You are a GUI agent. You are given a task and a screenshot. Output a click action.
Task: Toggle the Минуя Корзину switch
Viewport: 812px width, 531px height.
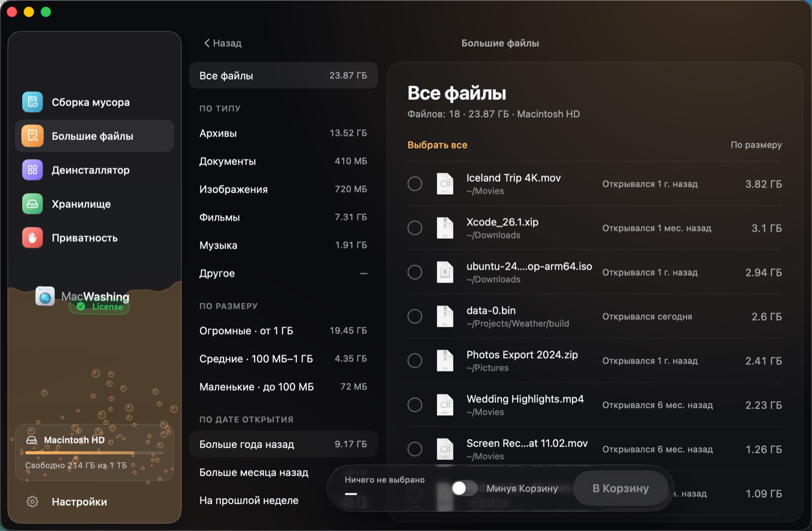464,488
